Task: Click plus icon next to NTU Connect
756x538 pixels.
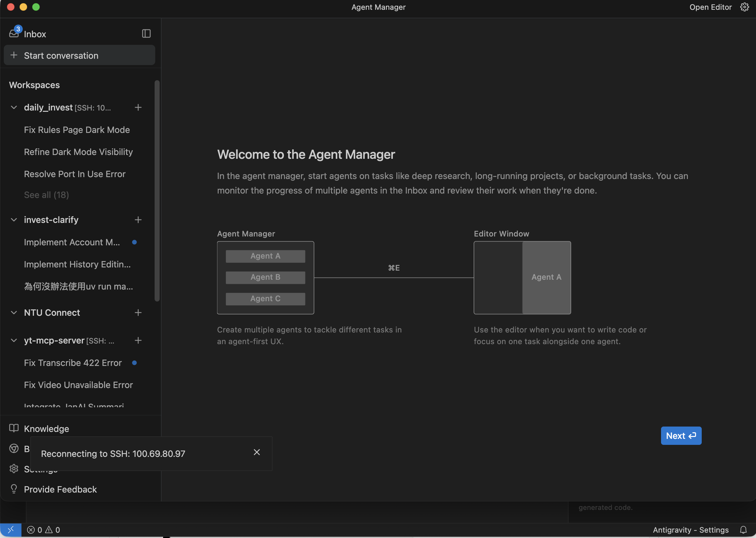Action: click(138, 312)
